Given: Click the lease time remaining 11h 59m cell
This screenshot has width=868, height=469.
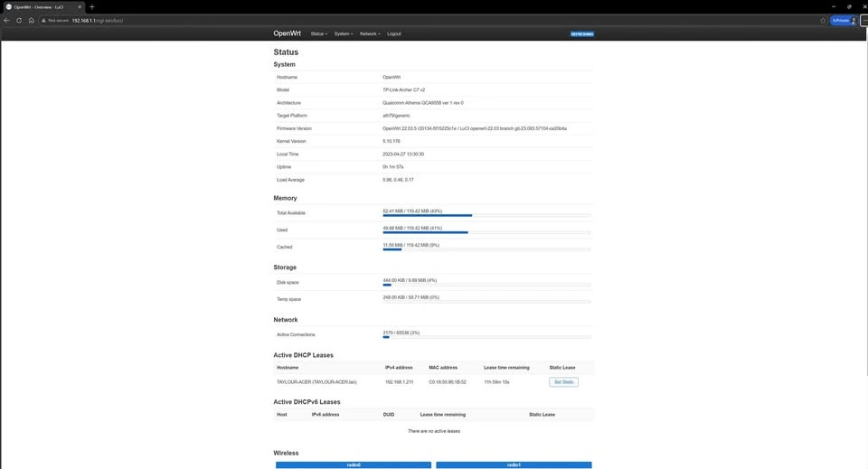Looking at the screenshot, I should 496,382.
